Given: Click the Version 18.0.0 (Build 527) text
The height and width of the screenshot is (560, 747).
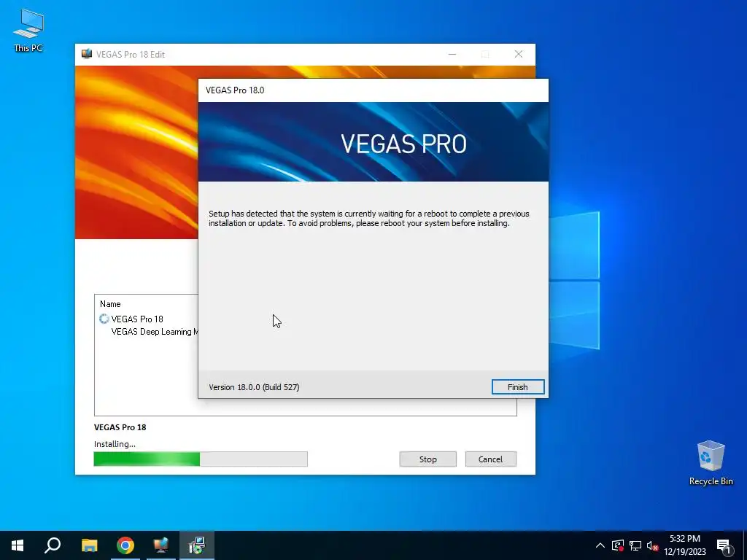Looking at the screenshot, I should pos(254,387).
